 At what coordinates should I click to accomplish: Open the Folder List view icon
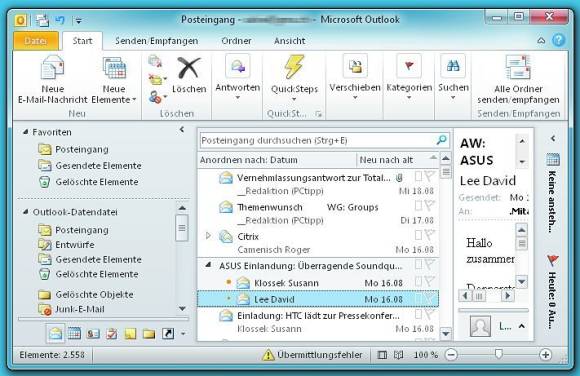pyautogui.click(x=149, y=334)
